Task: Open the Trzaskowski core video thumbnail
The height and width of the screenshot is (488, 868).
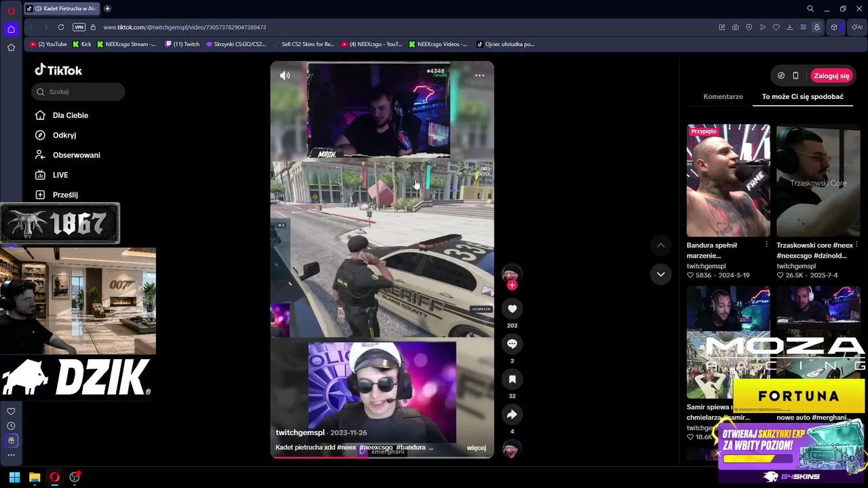Action: coord(818,180)
